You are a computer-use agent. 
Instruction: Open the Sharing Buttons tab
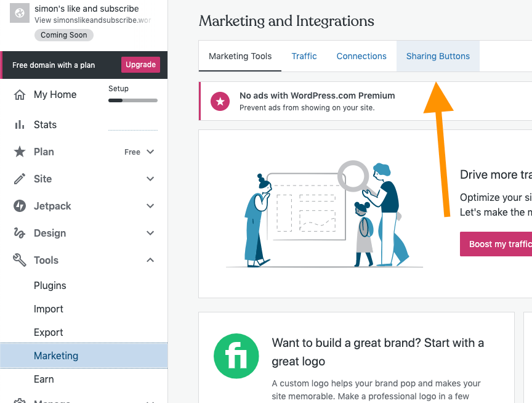[x=438, y=56]
